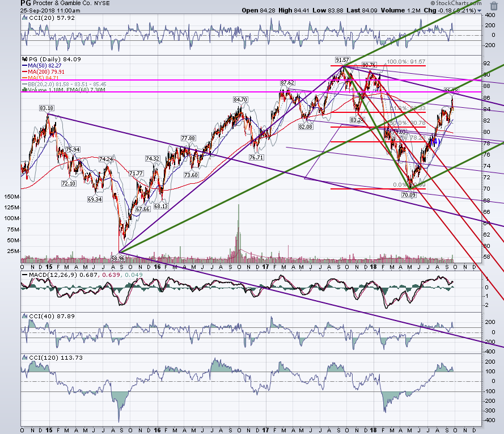The width and height of the screenshot is (504, 434).
Task: Click the 73.60 price label
Action: 191,175
